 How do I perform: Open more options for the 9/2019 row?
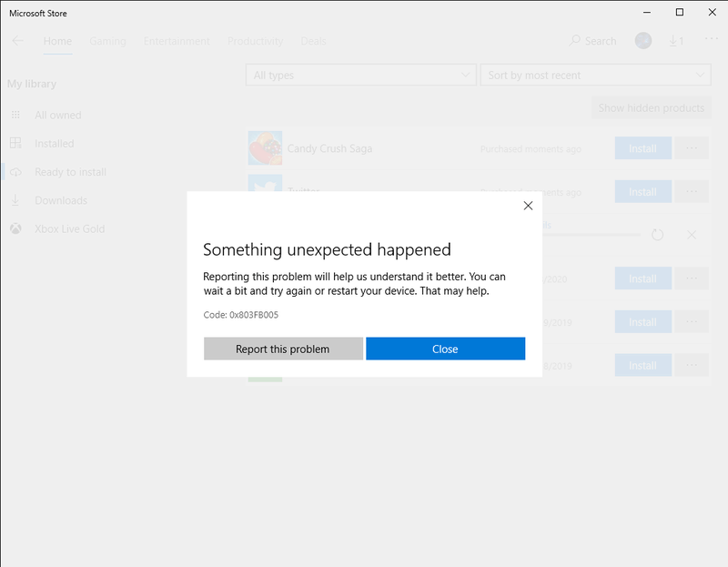(x=692, y=322)
